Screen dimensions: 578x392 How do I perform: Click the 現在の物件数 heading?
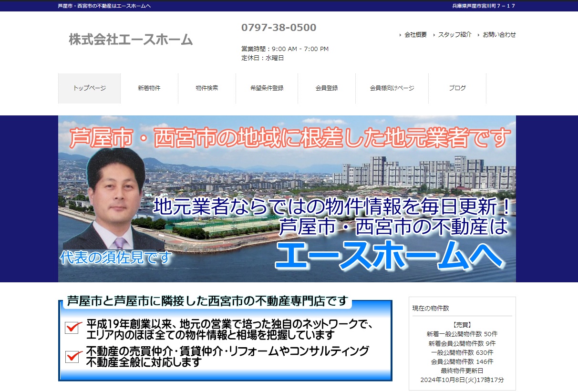(x=431, y=309)
